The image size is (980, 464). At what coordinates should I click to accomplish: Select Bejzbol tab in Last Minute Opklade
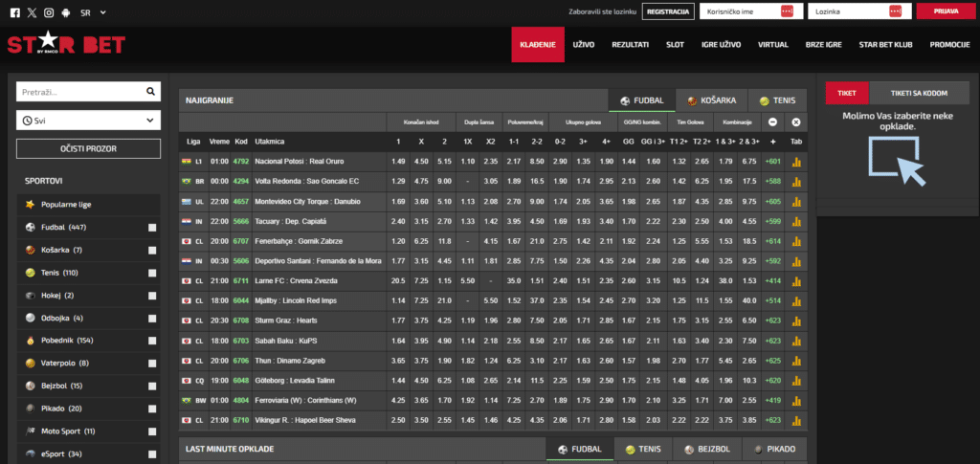coord(708,449)
